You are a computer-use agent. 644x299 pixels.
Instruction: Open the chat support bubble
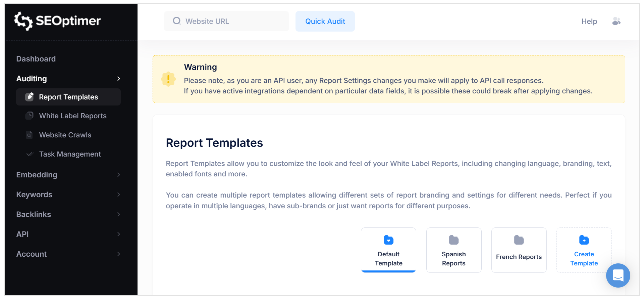tap(618, 275)
